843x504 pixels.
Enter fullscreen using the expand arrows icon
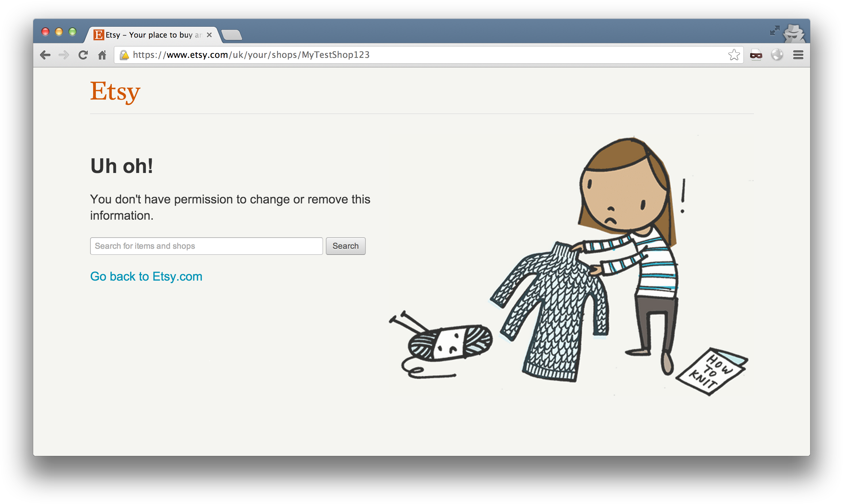coord(774,31)
